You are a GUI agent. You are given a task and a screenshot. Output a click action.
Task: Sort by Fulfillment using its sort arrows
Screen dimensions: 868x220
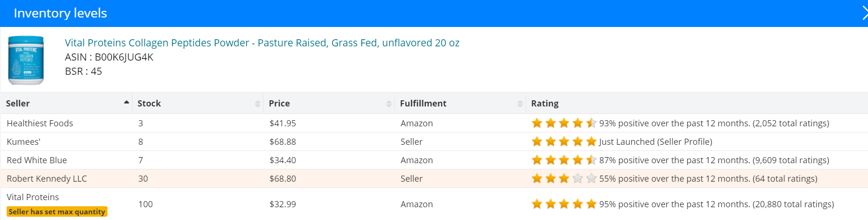coord(520,104)
